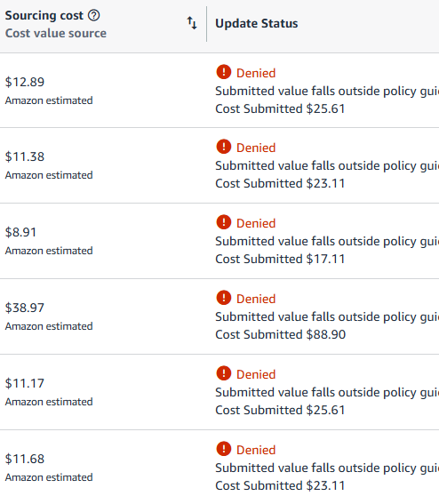Click the Denied alert icon for $38.97 row

tap(224, 298)
